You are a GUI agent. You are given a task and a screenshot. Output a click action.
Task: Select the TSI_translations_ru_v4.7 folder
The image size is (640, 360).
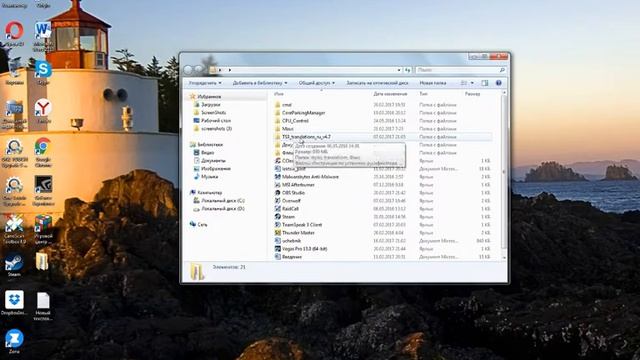click(306, 137)
